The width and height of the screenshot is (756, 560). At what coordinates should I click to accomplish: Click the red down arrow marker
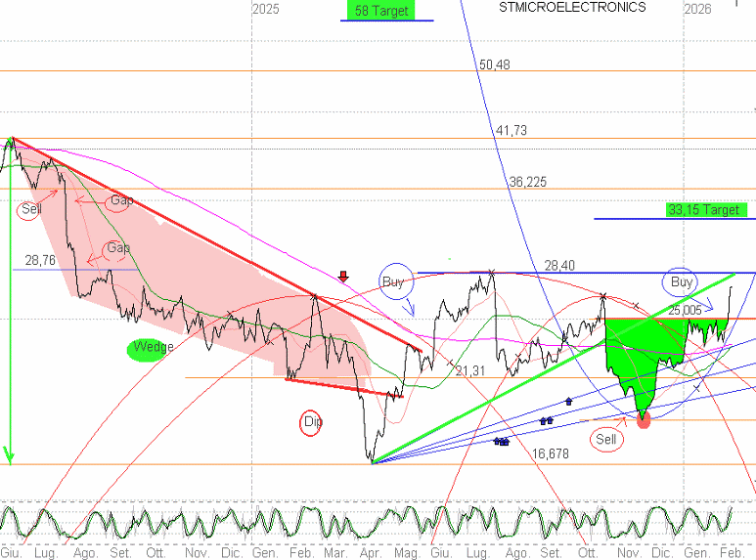[343, 277]
